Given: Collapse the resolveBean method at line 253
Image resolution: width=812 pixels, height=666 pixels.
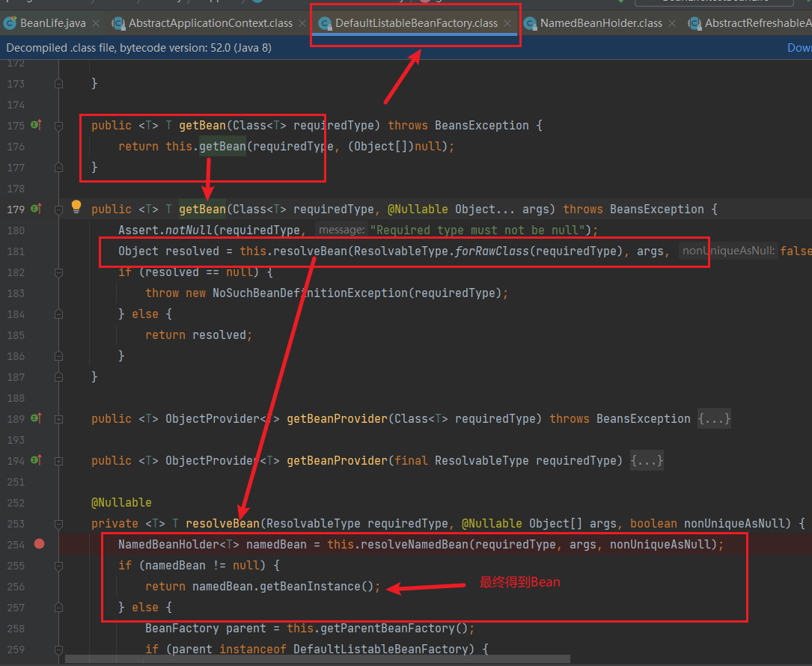Looking at the screenshot, I should pos(59,524).
